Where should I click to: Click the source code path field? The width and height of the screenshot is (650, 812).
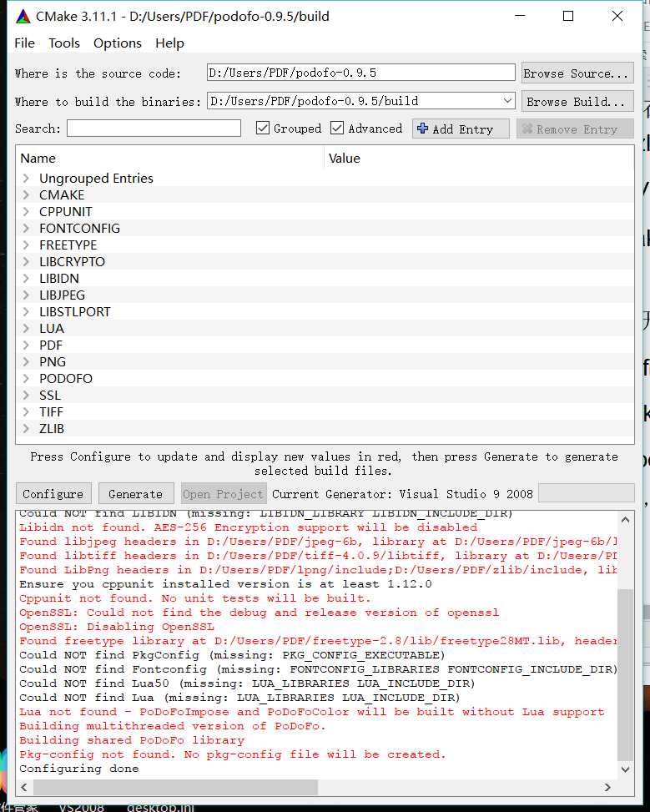361,73
